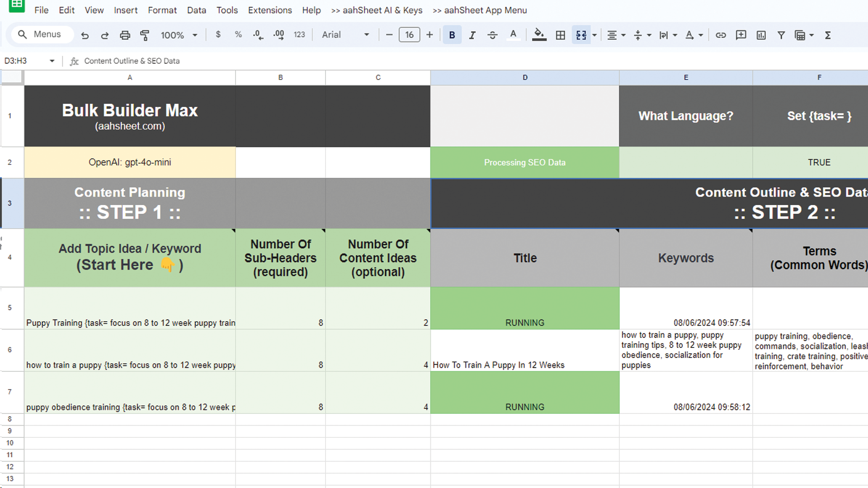
Task: Expand the font size selector
Action: 410,34
